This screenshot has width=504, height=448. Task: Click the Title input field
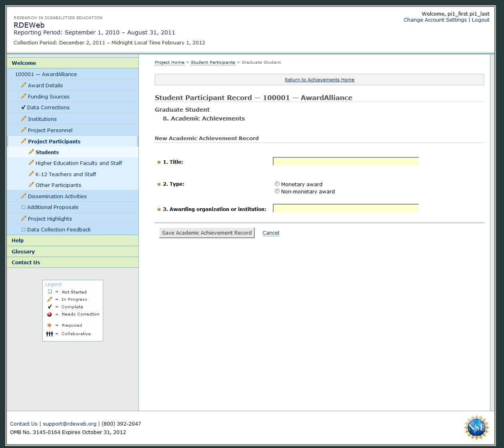tap(346, 161)
